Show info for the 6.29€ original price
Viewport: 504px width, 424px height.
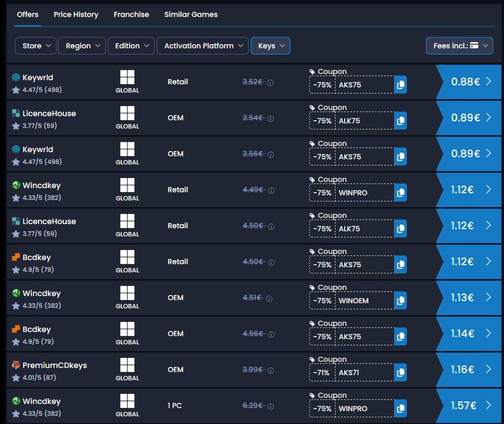271,407
